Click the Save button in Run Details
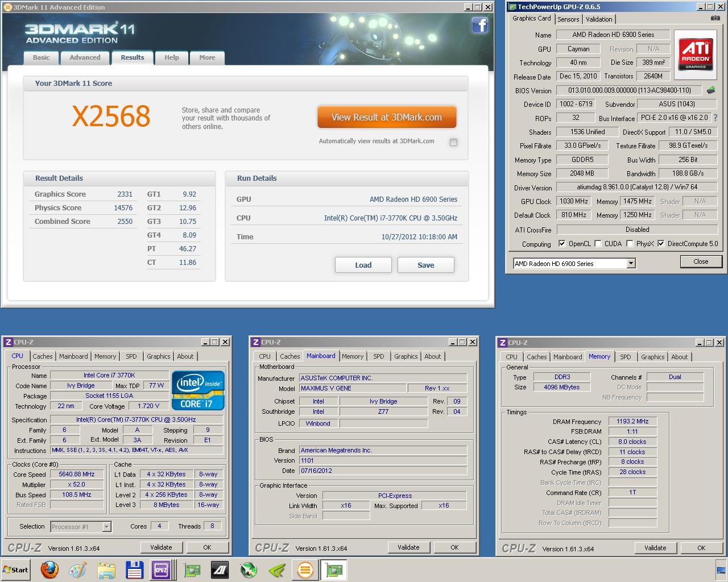 point(426,265)
